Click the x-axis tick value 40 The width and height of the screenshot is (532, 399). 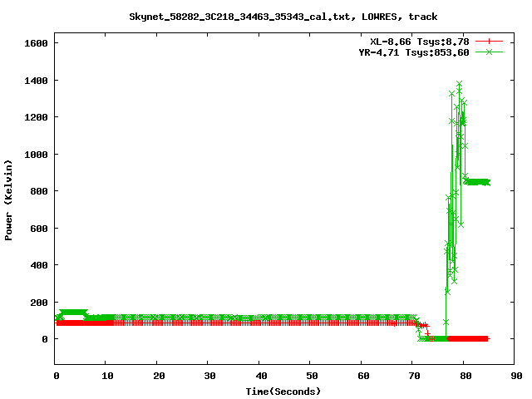[x=261, y=376]
